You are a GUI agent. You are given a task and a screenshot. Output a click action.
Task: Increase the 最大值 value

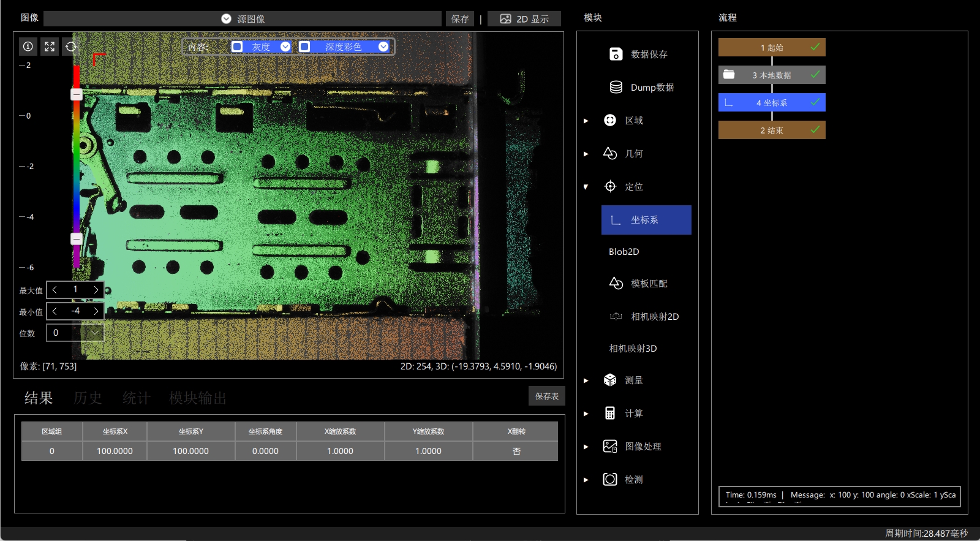(x=96, y=290)
